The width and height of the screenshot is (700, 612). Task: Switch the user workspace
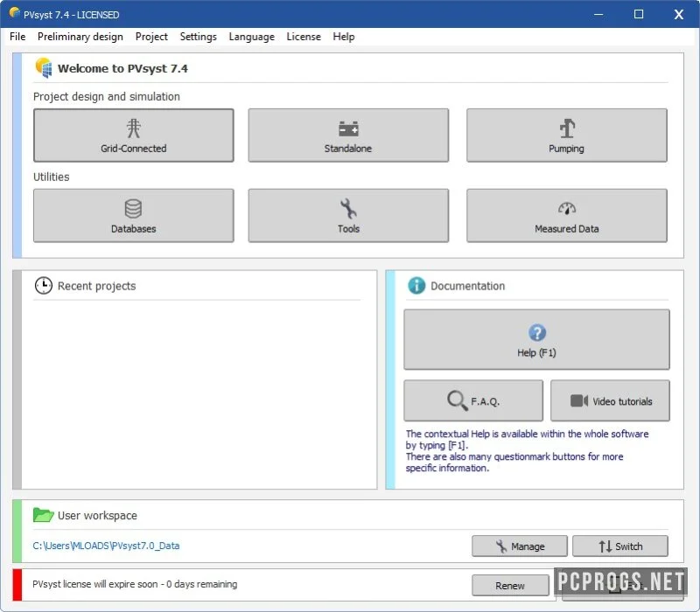620,546
